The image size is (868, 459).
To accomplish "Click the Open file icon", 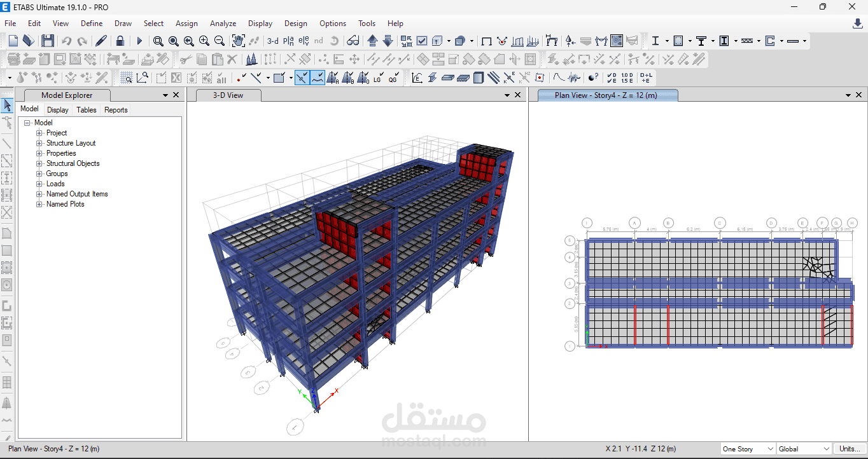I will point(28,41).
